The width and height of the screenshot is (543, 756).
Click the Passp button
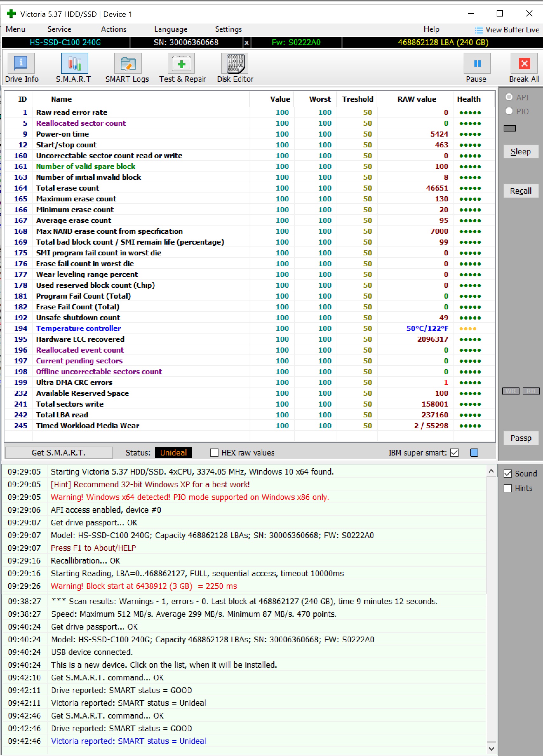[520, 438]
